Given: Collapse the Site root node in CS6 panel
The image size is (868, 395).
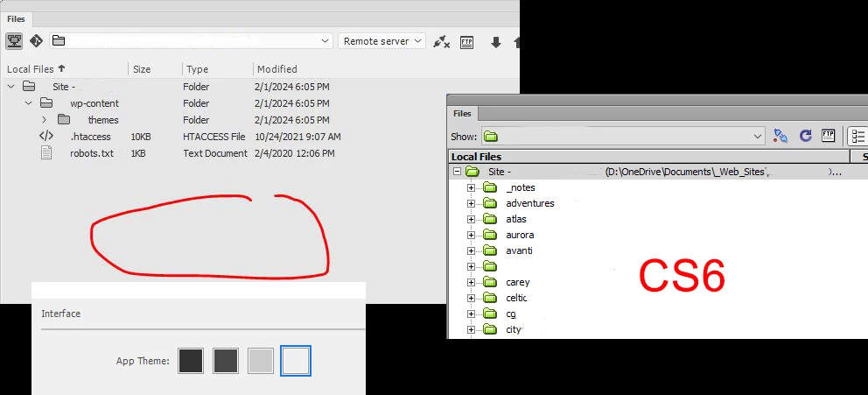Looking at the screenshot, I should (457, 172).
